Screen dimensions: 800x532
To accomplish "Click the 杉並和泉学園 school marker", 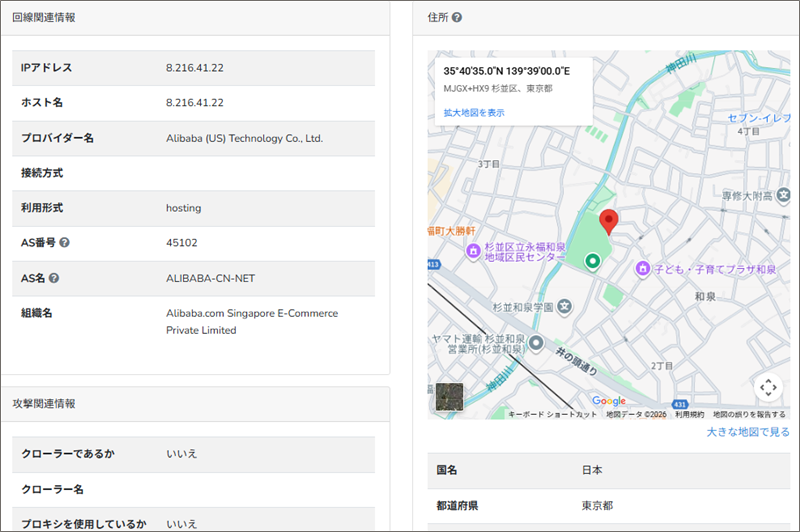I will click(565, 305).
